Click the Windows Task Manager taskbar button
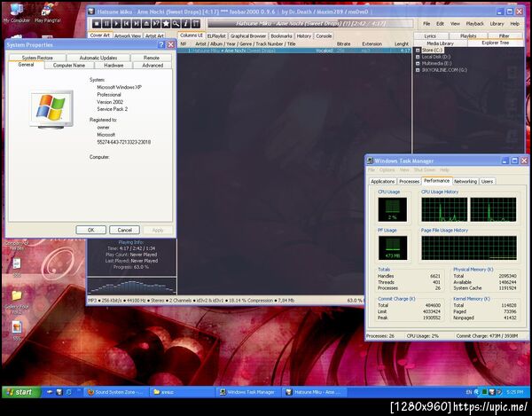Screen dimensions: 532x416 [248, 392]
